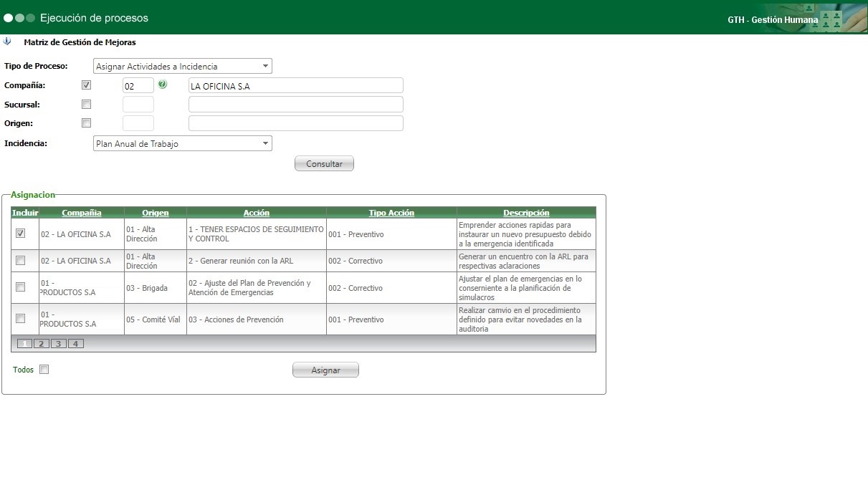Go to results page 3
The image size is (868, 495).
click(x=58, y=343)
